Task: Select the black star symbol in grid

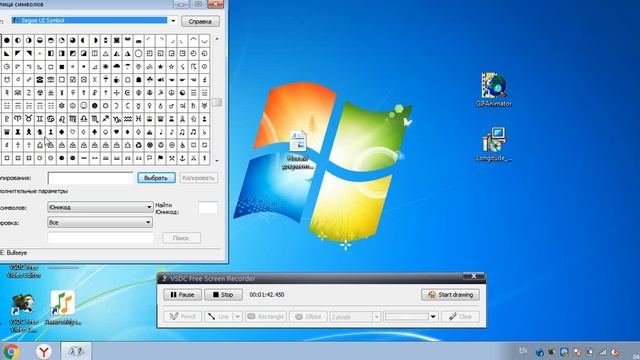Action: click(160, 67)
